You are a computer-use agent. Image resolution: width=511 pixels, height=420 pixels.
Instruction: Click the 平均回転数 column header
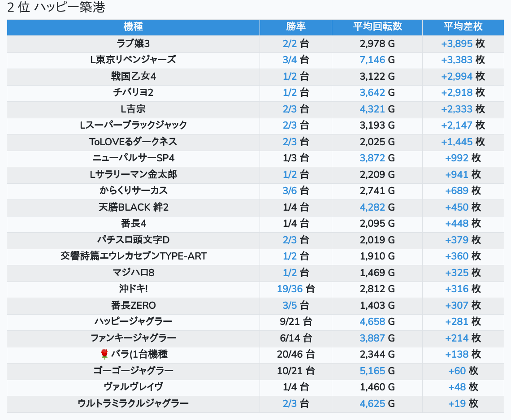377,27
